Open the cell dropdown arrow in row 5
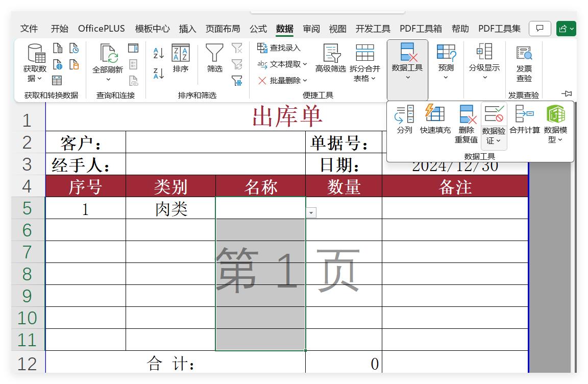 311,212
